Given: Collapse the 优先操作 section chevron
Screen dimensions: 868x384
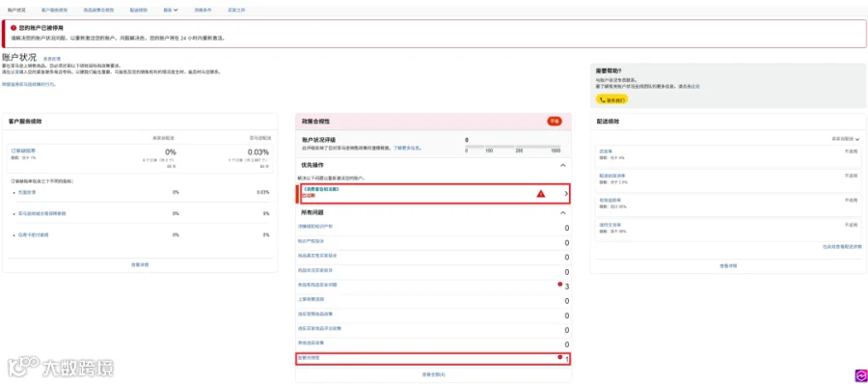Looking at the screenshot, I should tap(563, 165).
